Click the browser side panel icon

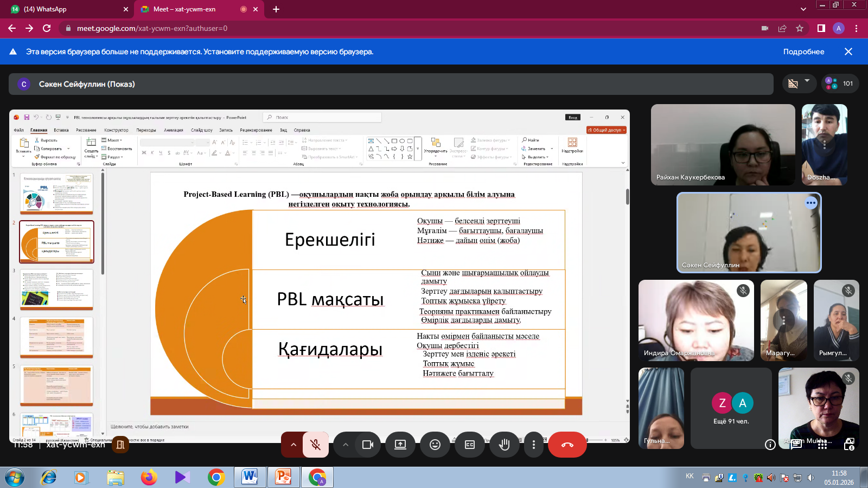click(821, 28)
